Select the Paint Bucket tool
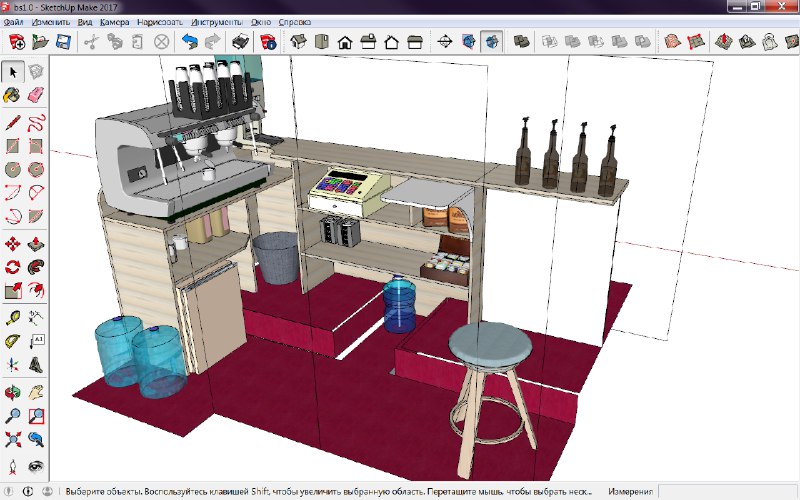 click(13, 96)
